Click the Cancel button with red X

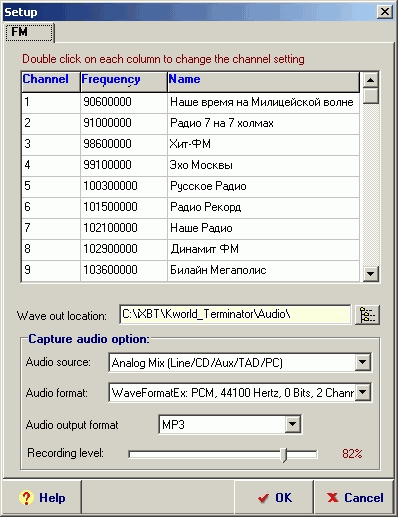(x=355, y=498)
